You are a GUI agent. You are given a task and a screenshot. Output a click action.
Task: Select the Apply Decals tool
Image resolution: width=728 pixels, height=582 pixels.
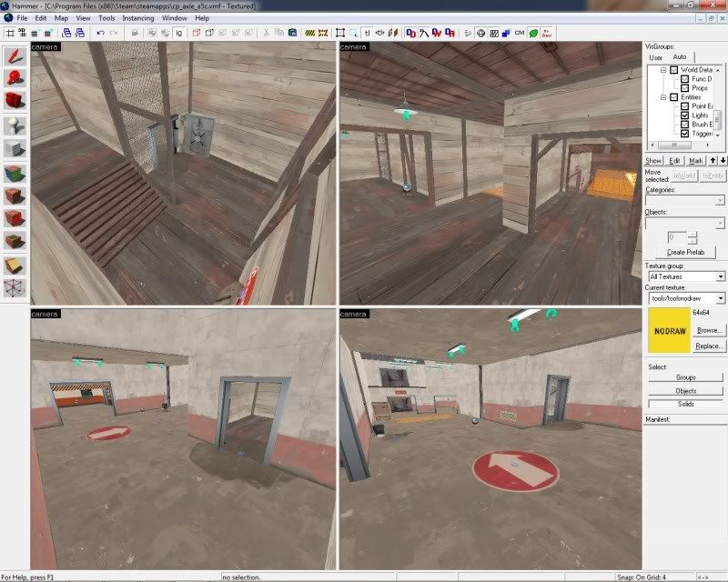click(15, 218)
